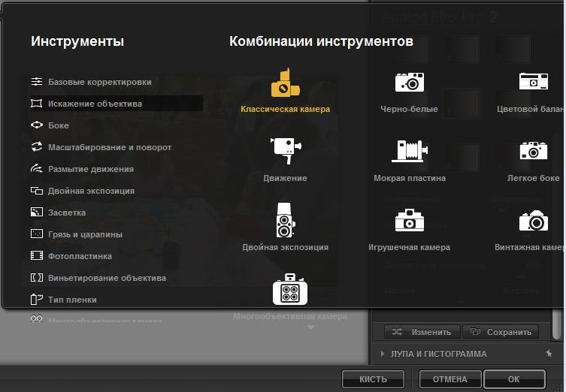Click the Движение label
This screenshot has width=566, height=392.
(285, 178)
